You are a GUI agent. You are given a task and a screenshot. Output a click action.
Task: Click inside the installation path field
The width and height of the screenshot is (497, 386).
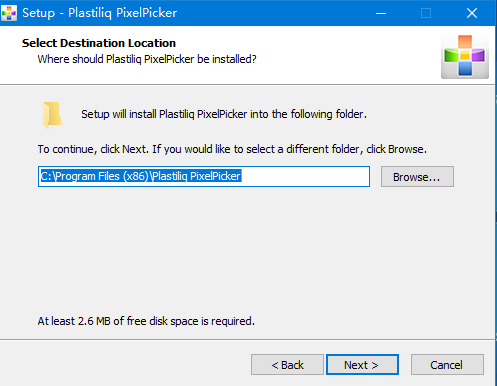(204, 176)
